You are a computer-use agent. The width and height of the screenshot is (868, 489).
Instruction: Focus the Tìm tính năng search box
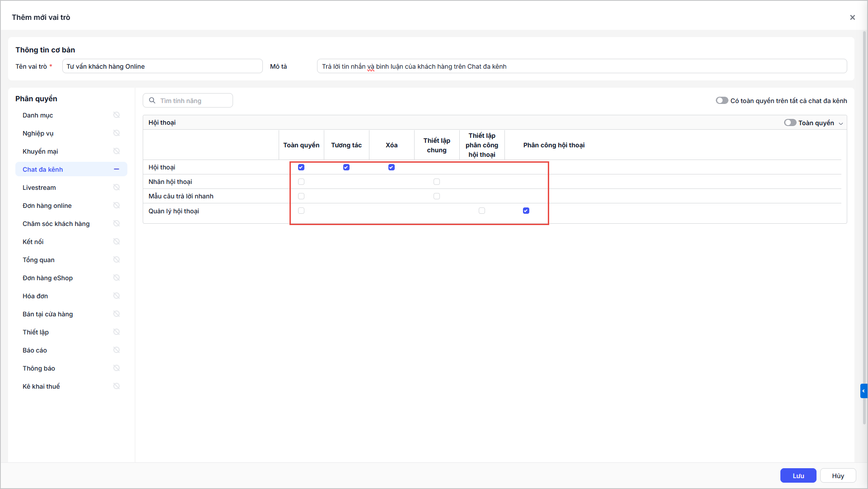point(188,100)
